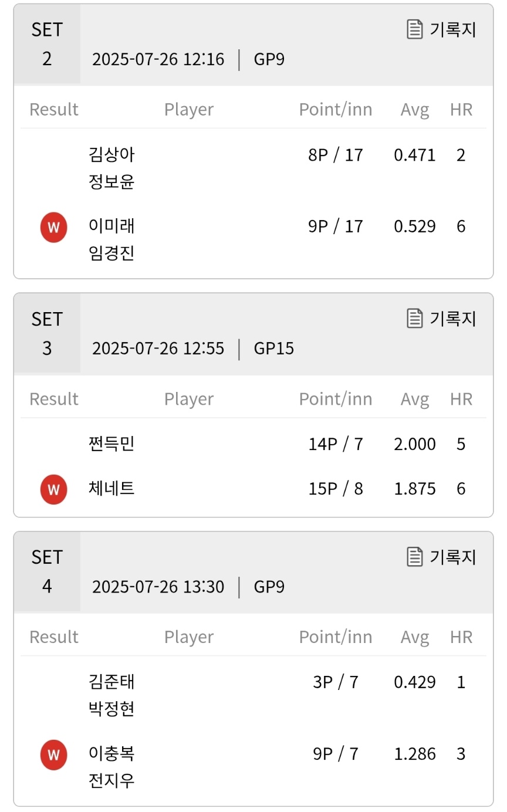The height and width of the screenshot is (812, 507).
Task: Click the red W badge beside 이충복
Action: click(x=53, y=754)
